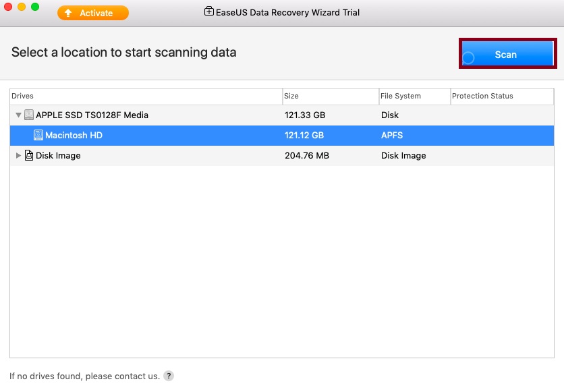Click the upload arrow inside the Activate button
The image size is (564, 392).
[69, 12]
